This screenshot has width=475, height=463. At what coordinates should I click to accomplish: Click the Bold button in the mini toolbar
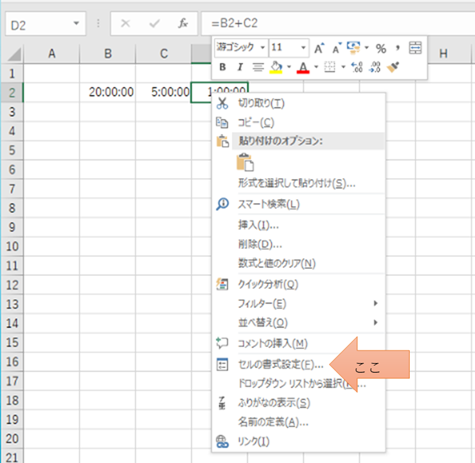[222, 67]
